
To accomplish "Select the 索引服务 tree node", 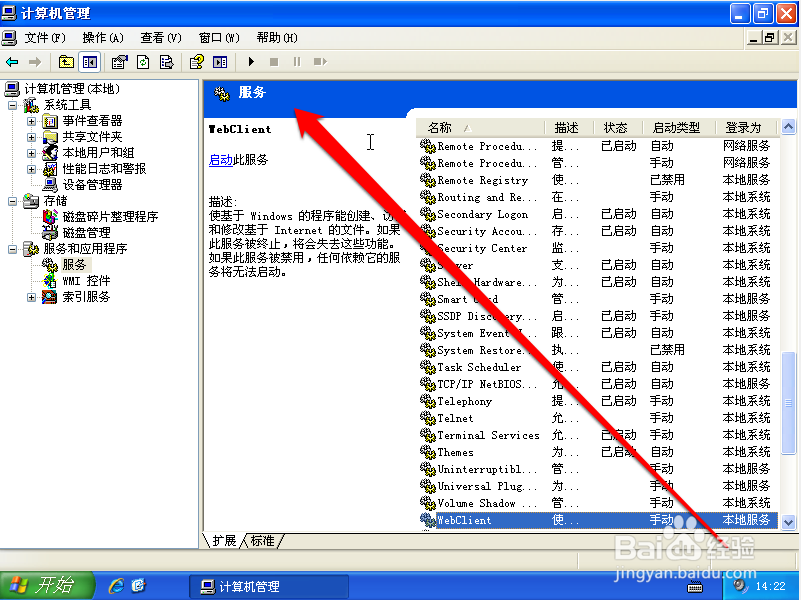I will [86, 297].
